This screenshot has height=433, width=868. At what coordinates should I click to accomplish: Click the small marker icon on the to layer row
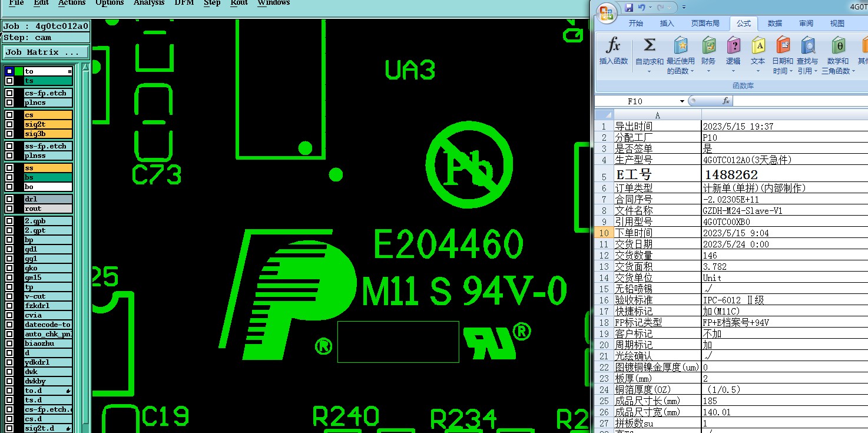(69, 71)
